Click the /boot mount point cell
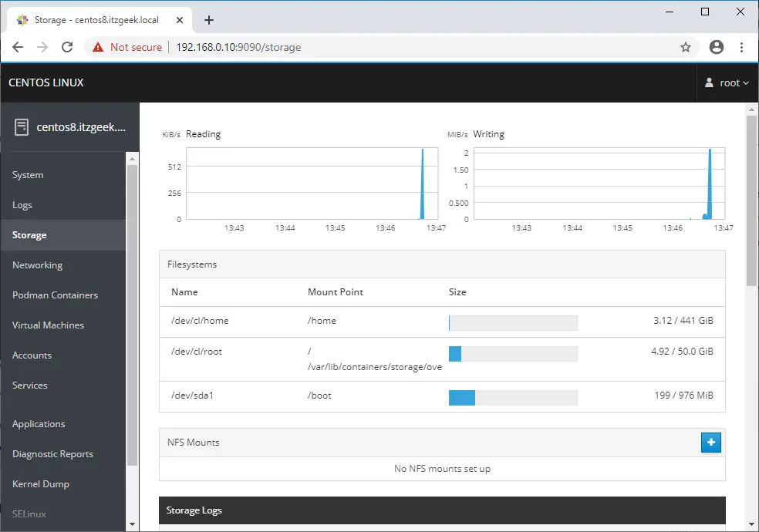This screenshot has height=532, width=759. [319, 396]
